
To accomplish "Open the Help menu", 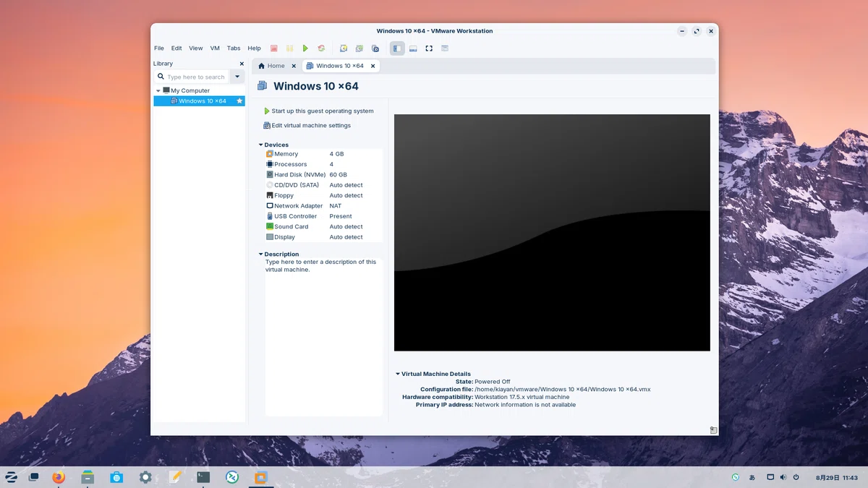I will tap(254, 48).
